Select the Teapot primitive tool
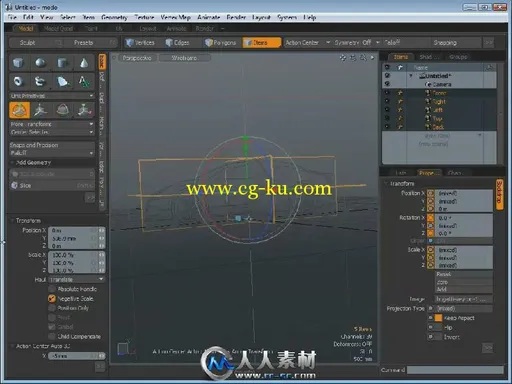 coord(40,81)
